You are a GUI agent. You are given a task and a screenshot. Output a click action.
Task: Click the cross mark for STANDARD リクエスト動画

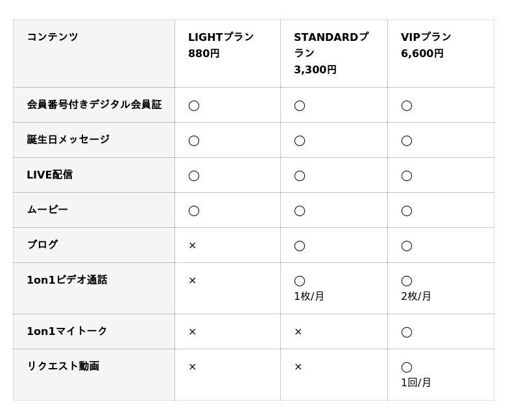point(298,367)
